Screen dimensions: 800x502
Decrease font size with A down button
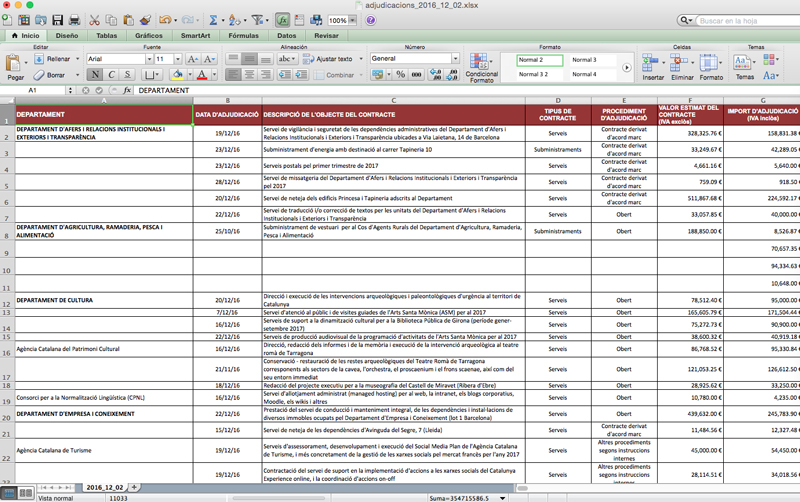point(209,59)
